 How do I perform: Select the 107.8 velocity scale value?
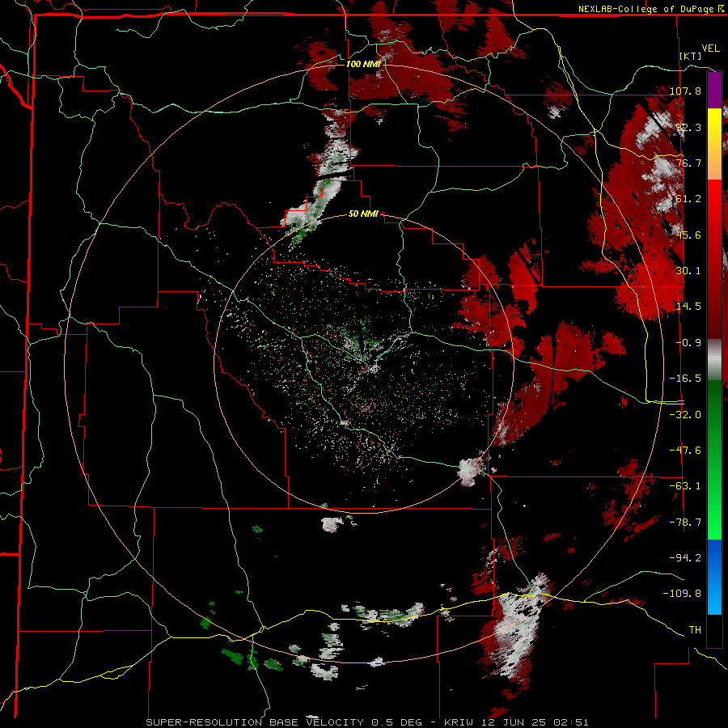tap(685, 91)
